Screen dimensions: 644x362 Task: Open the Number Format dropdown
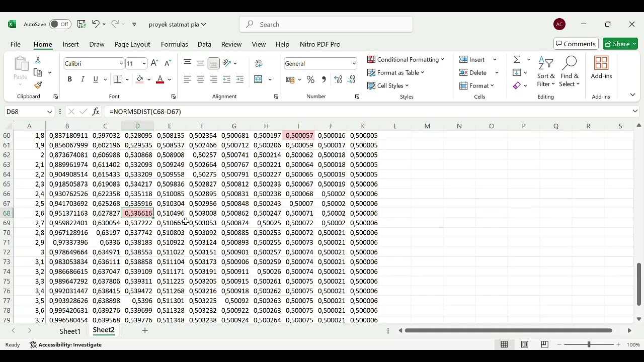pos(354,63)
